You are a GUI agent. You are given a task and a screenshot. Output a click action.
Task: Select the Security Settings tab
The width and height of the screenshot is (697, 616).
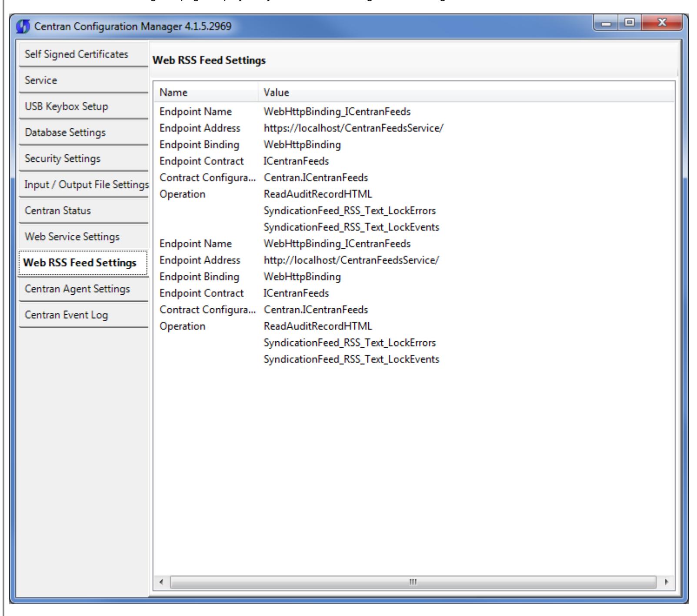click(83, 159)
